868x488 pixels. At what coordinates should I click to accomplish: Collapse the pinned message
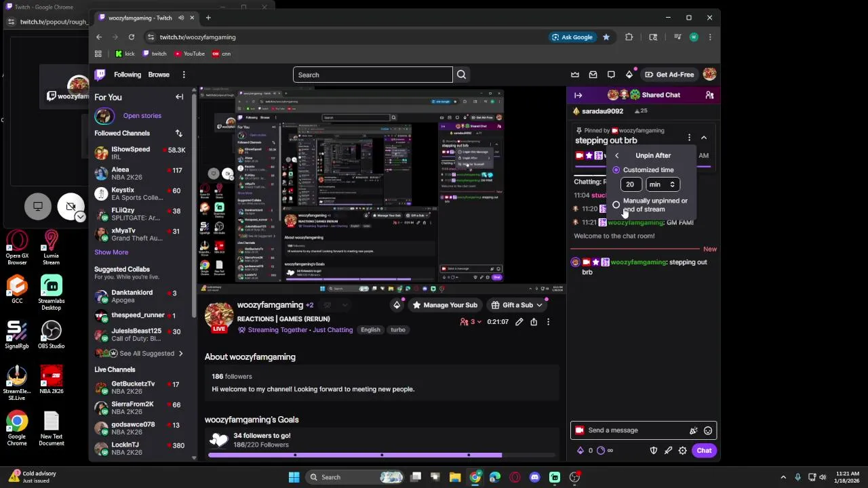704,138
